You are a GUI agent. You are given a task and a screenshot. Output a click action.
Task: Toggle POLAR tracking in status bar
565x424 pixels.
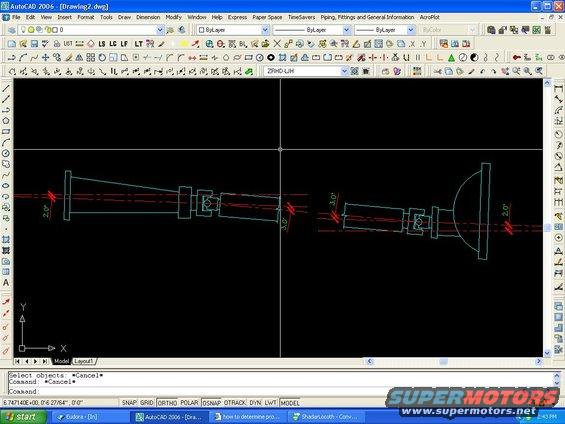click(189, 402)
